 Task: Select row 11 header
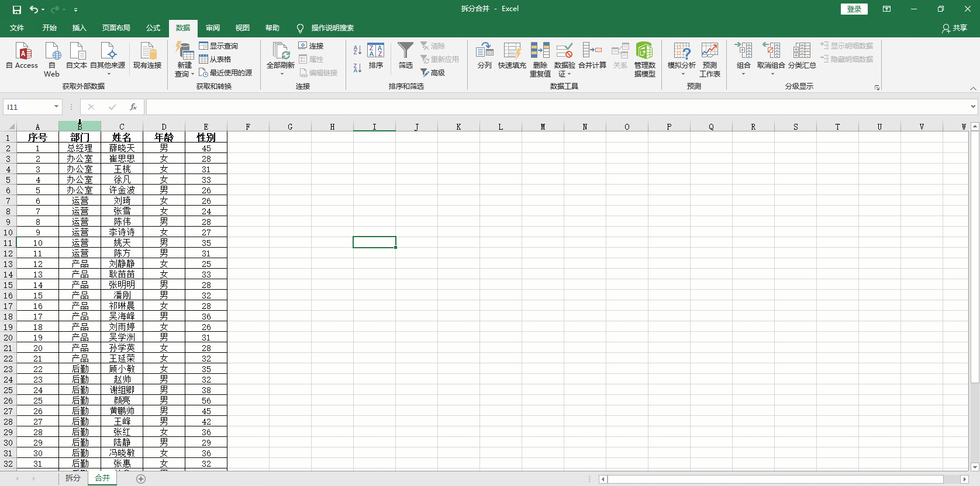coord(8,242)
